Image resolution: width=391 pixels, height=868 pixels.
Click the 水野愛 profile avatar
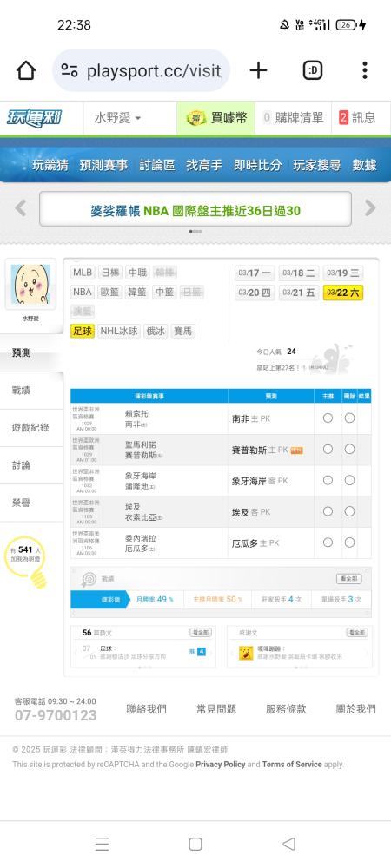(x=30, y=284)
